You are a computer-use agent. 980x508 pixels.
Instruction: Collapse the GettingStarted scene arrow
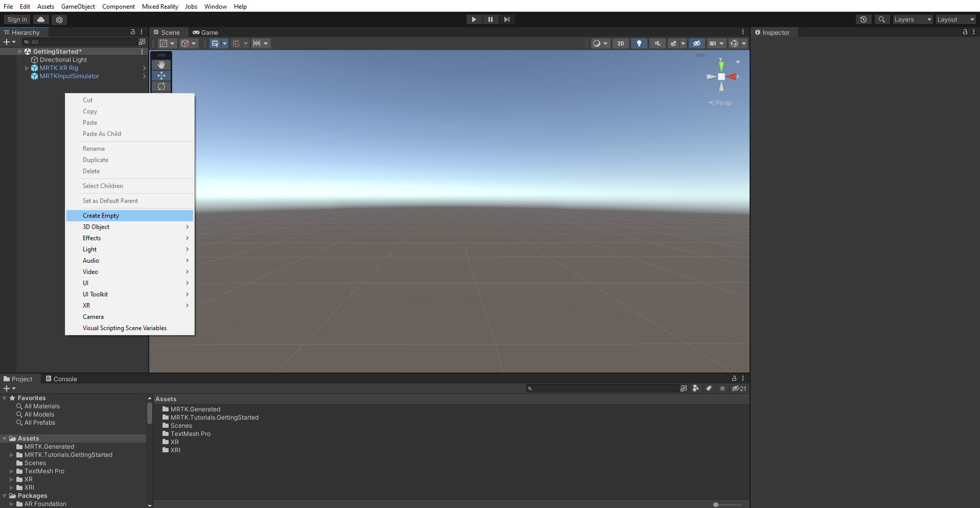(20, 52)
